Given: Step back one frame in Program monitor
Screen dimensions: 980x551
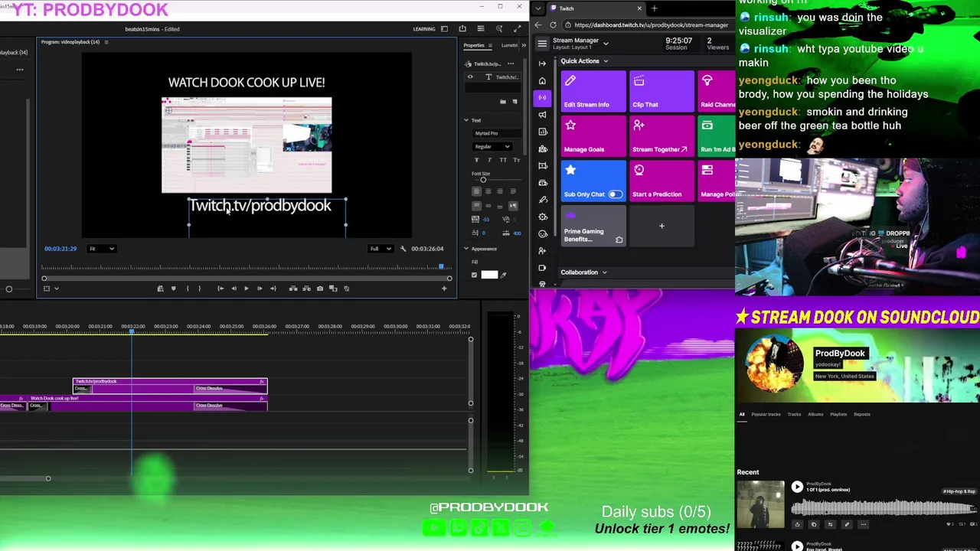Looking at the screenshot, I should 234,289.
